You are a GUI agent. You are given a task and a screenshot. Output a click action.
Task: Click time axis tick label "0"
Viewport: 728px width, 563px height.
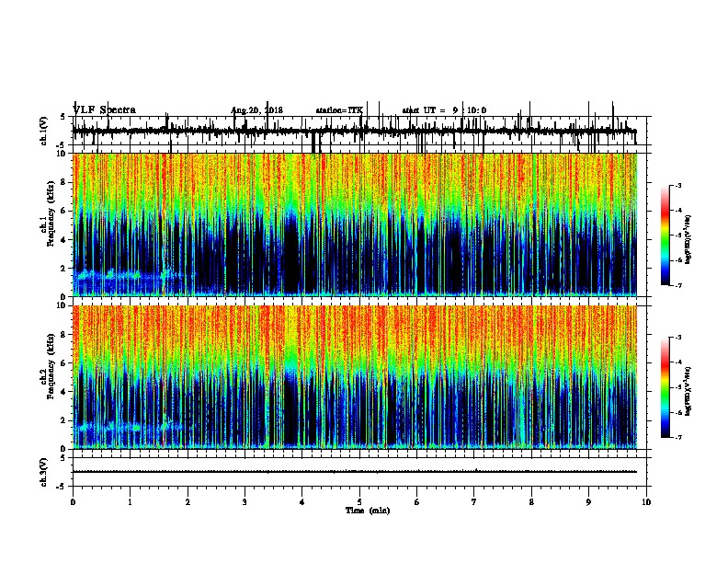coord(73,502)
